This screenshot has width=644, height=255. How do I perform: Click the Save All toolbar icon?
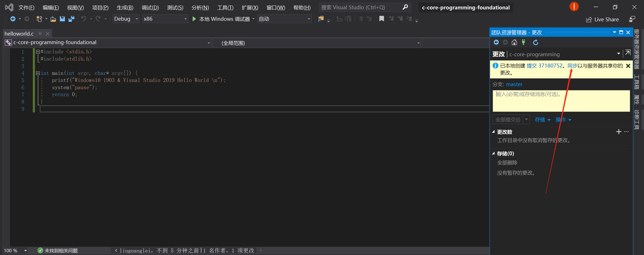click(x=71, y=19)
